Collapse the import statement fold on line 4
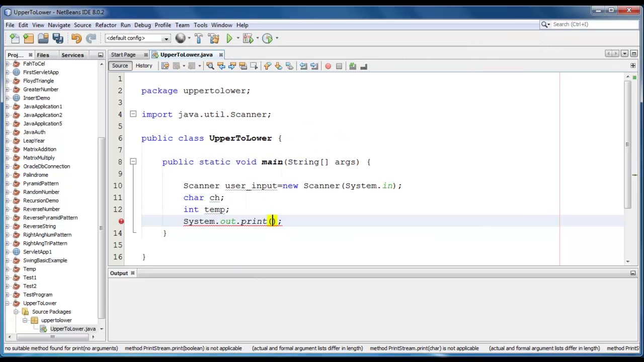The width and height of the screenshot is (644, 362). pyautogui.click(x=133, y=114)
